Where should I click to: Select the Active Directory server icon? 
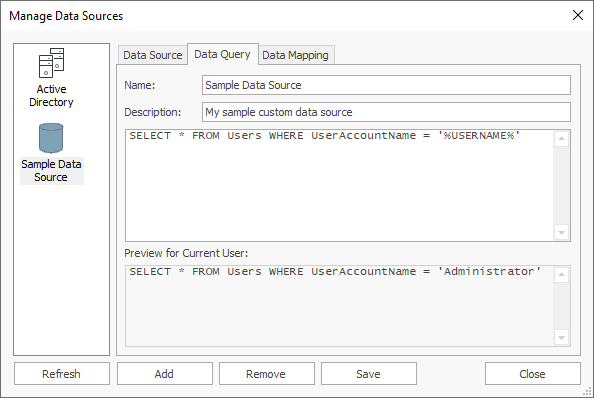(52, 63)
